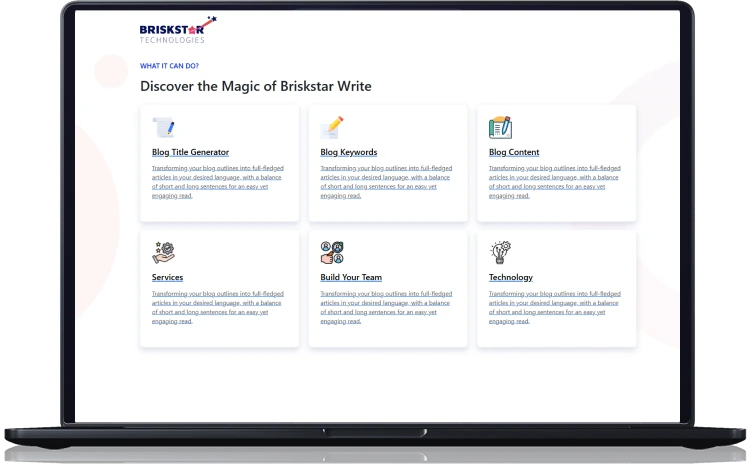
Task: Select the Services hand-with-gear icon
Action: point(163,252)
